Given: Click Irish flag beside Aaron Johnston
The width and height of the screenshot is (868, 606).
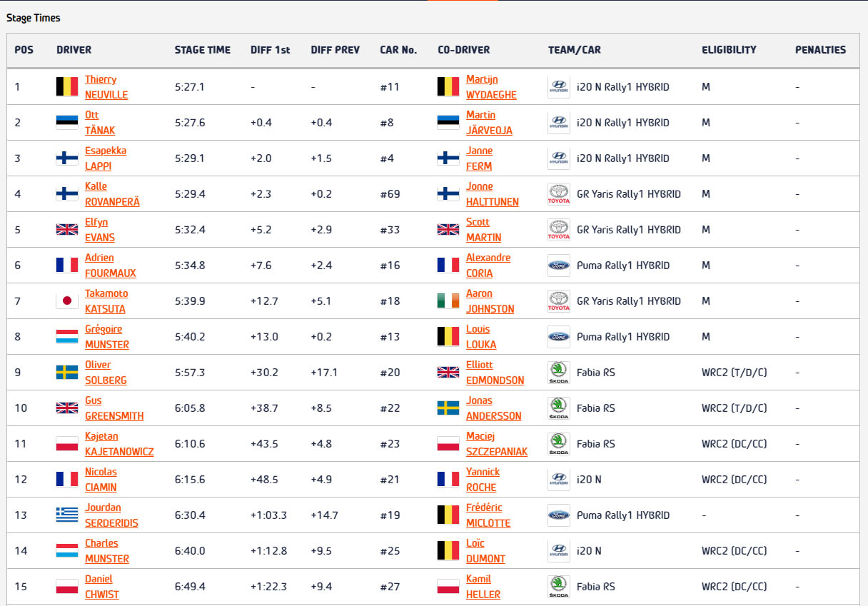Looking at the screenshot, I should [x=448, y=301].
